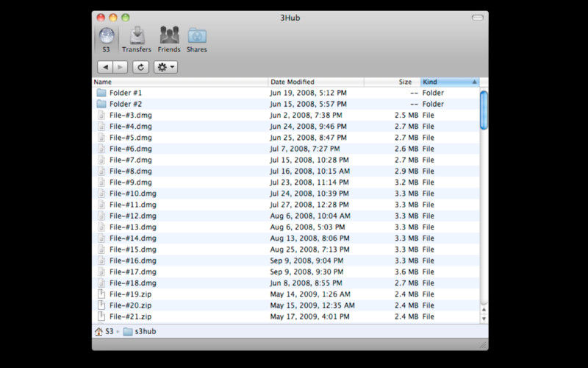Click the window resize grip corner

click(x=484, y=345)
